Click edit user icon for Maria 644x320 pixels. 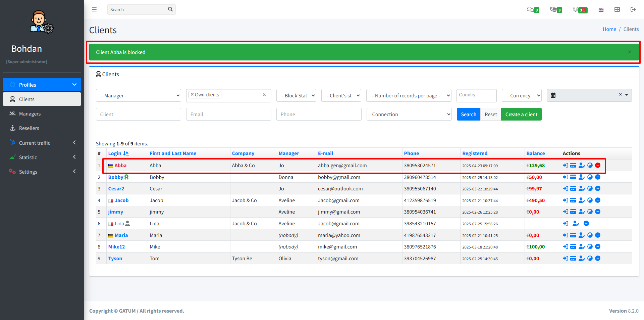coord(582,235)
